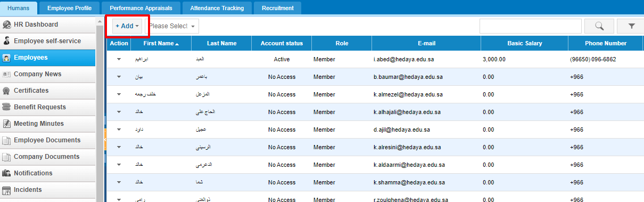The height and width of the screenshot is (202, 644).
Task: Open the Recruitment tab
Action: [x=278, y=8]
